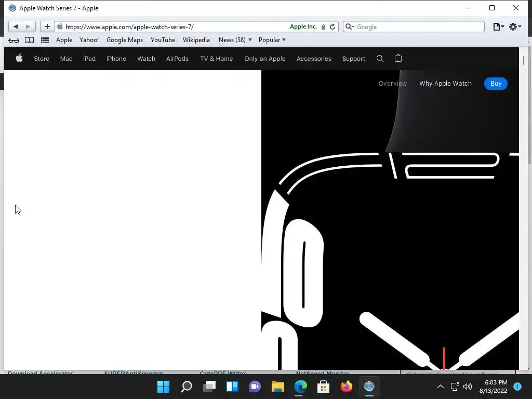Viewport: 532px width, 399px height.
Task: Open the shopping bag icon
Action: tap(398, 58)
